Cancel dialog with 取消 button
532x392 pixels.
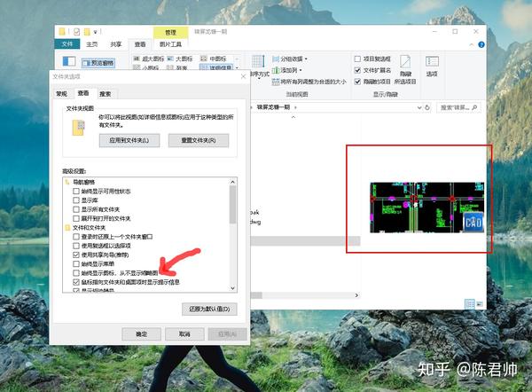pos(184,334)
